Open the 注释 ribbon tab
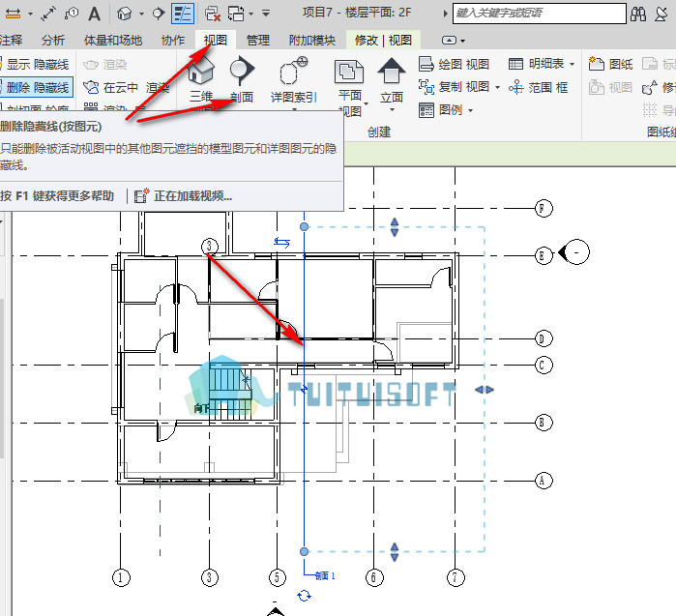The width and height of the screenshot is (676, 616). pos(11,41)
